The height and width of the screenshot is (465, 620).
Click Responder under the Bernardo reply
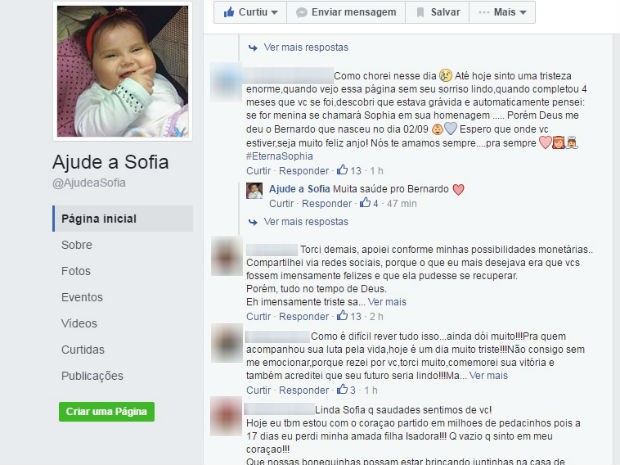point(327,203)
